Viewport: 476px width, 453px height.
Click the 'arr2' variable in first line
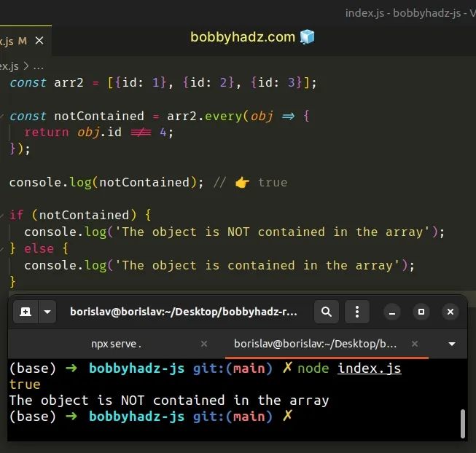pyautogui.click(x=69, y=82)
